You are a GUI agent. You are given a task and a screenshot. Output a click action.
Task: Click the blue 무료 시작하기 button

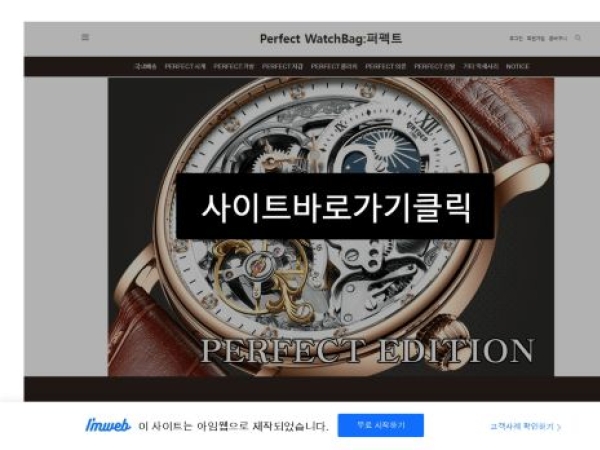tap(381, 425)
